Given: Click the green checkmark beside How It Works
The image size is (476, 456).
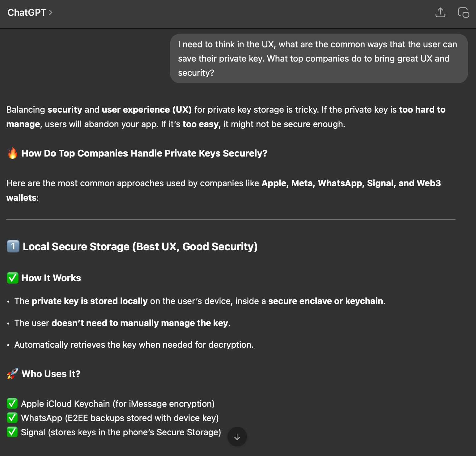Looking at the screenshot, I should 12,278.
